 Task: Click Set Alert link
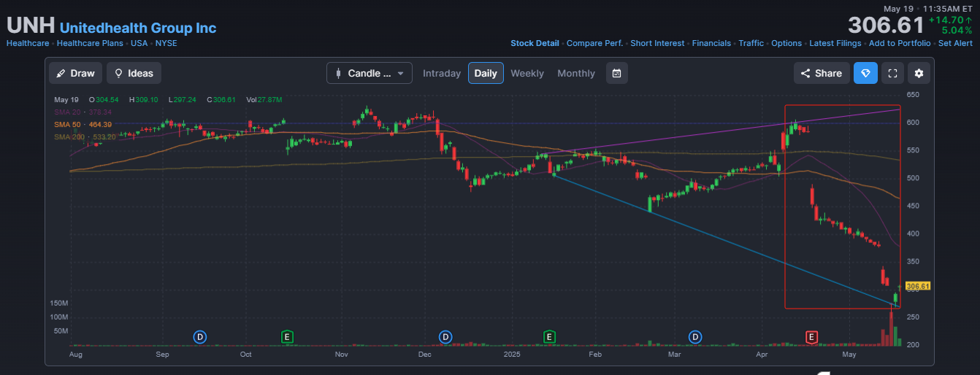pos(955,43)
